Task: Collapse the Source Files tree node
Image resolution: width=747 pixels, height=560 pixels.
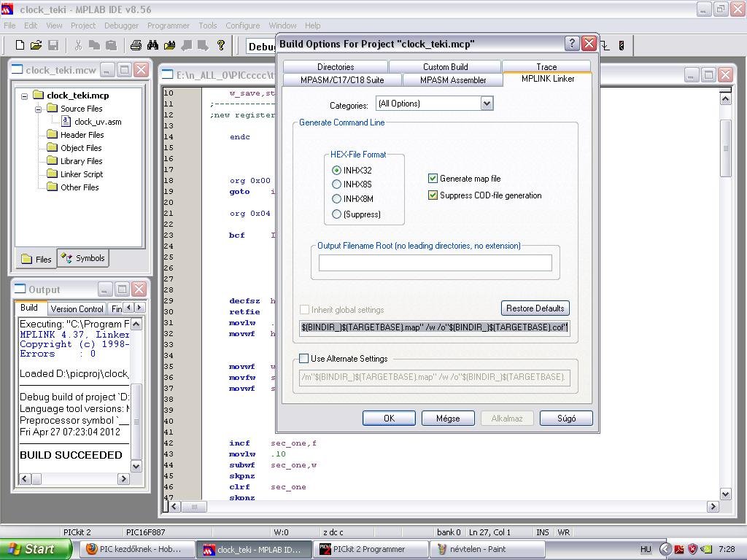Action: (x=38, y=109)
